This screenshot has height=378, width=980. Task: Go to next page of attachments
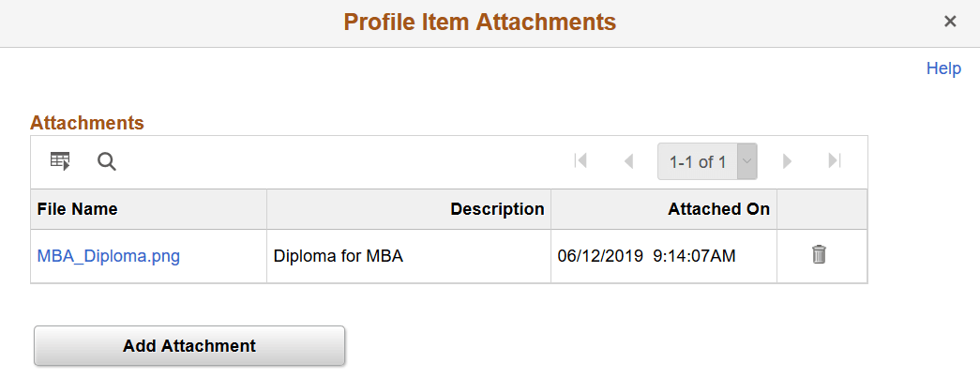[788, 161]
